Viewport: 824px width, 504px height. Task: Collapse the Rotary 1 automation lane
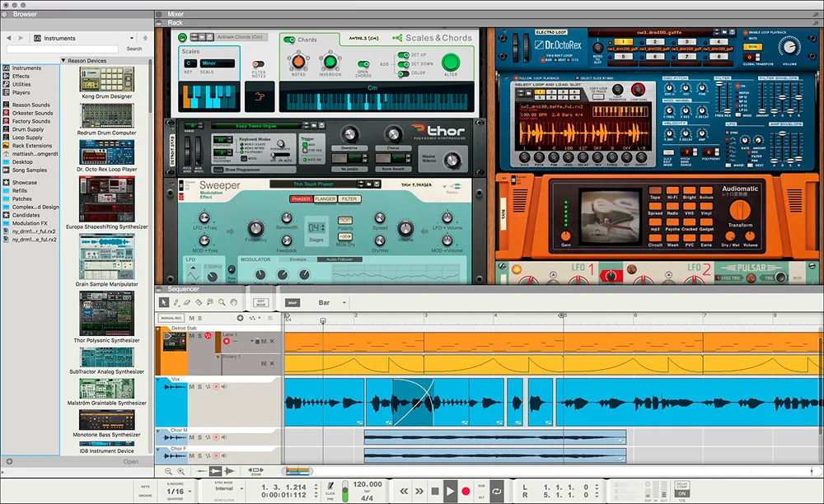coord(218,357)
